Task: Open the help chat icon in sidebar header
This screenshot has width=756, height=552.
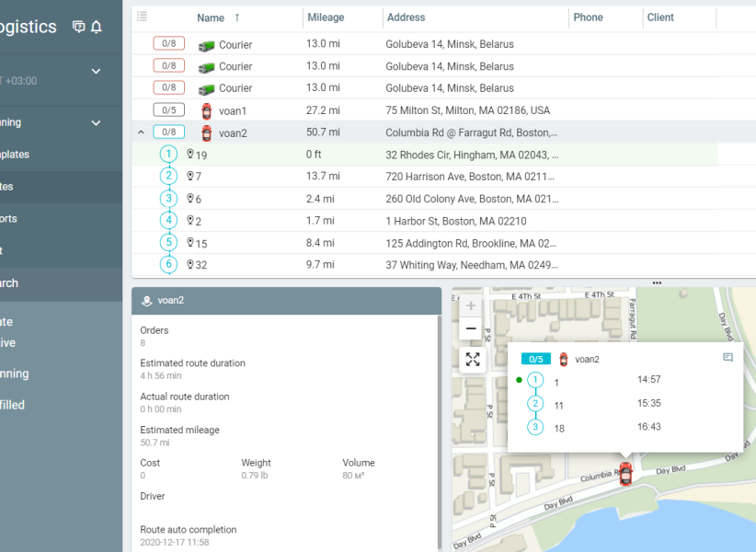Action: 78,27
